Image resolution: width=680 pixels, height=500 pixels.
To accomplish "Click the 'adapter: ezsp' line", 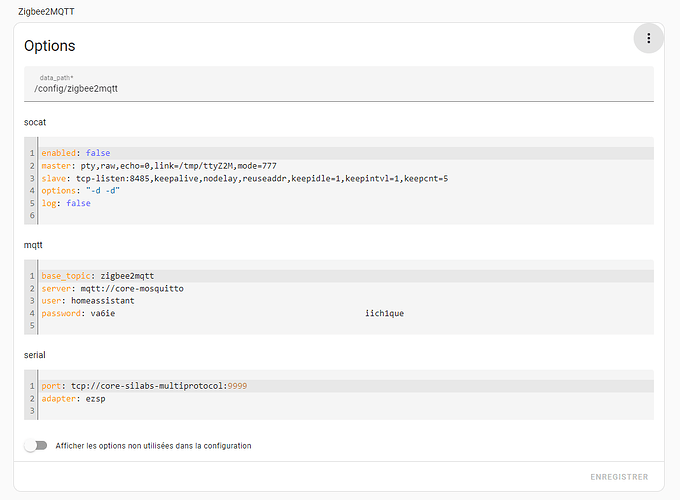I will (x=347, y=399).
